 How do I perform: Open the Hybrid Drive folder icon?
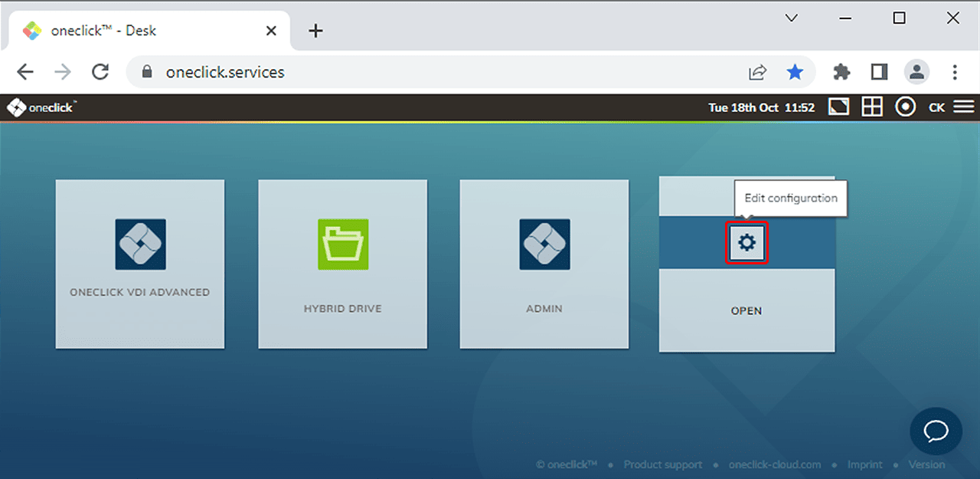point(343,244)
